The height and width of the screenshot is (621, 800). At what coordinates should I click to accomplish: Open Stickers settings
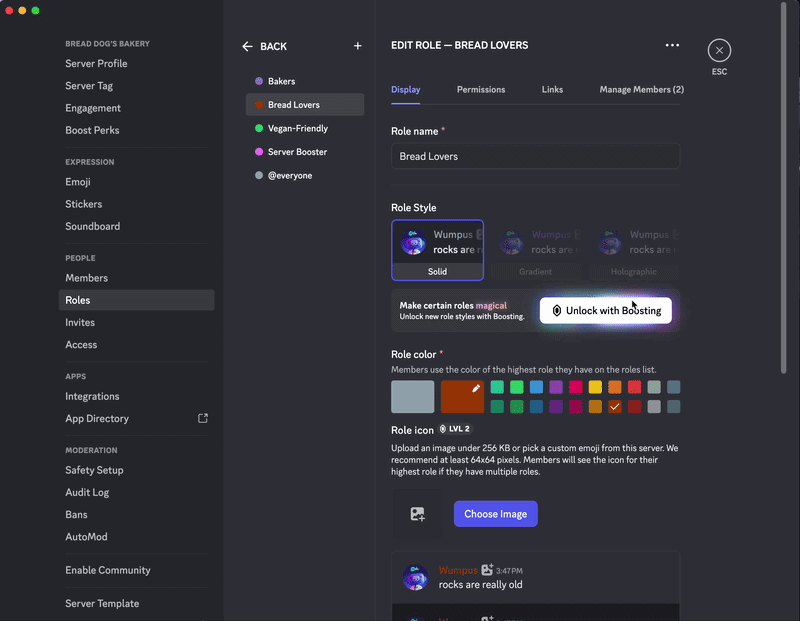(136, 204)
